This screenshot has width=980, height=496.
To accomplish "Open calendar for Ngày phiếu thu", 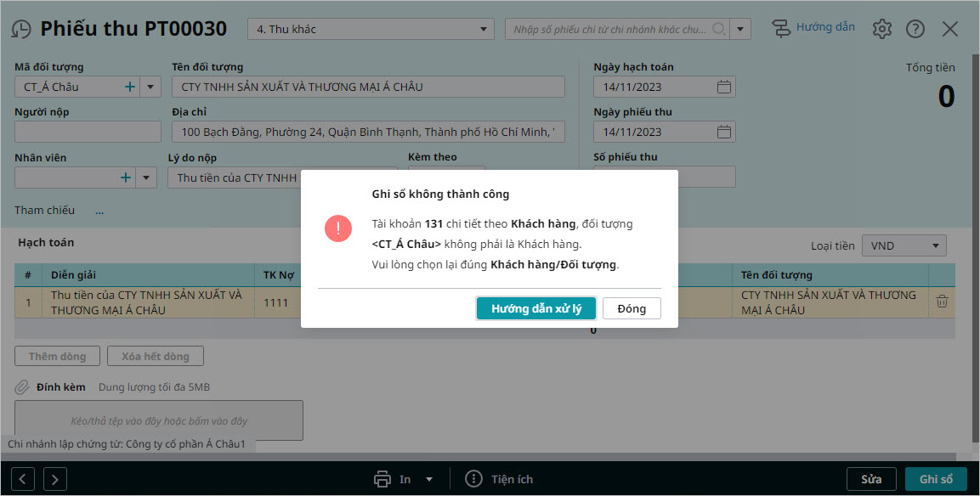I will pos(723,132).
